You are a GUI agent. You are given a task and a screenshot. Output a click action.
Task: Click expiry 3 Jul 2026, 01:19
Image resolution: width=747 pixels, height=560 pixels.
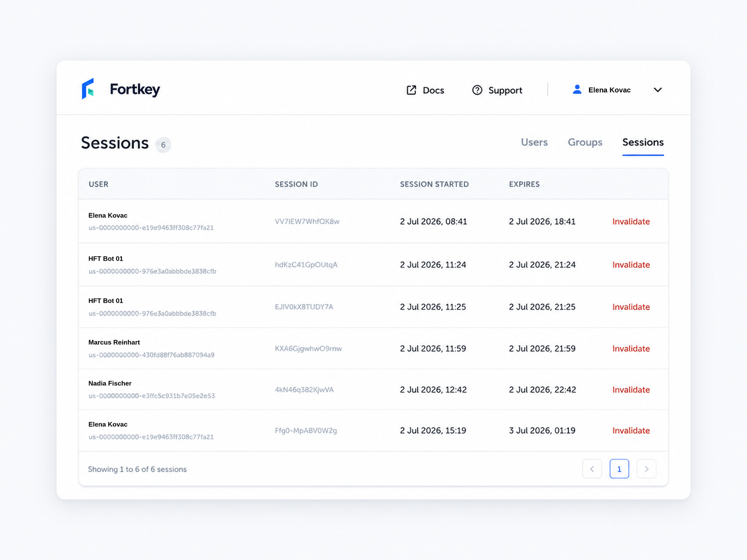coord(542,431)
